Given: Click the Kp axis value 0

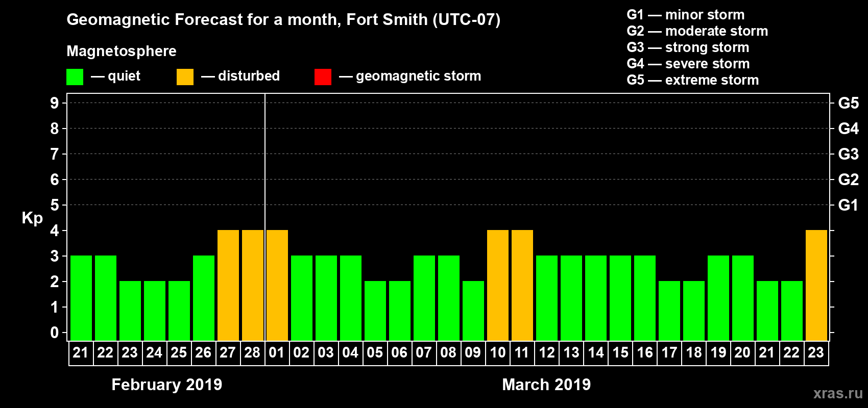Looking at the screenshot, I should [x=55, y=333].
